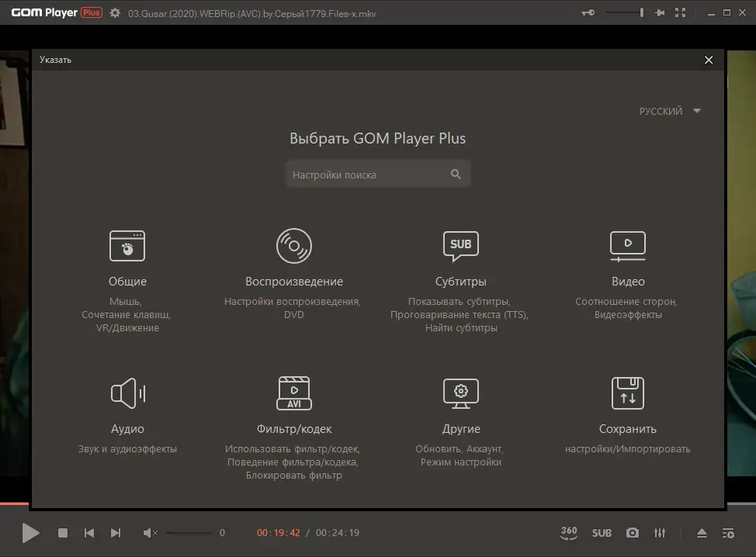Viewport: 756px width, 557px height.
Task: Open the playlist icon
Action: 728,533
